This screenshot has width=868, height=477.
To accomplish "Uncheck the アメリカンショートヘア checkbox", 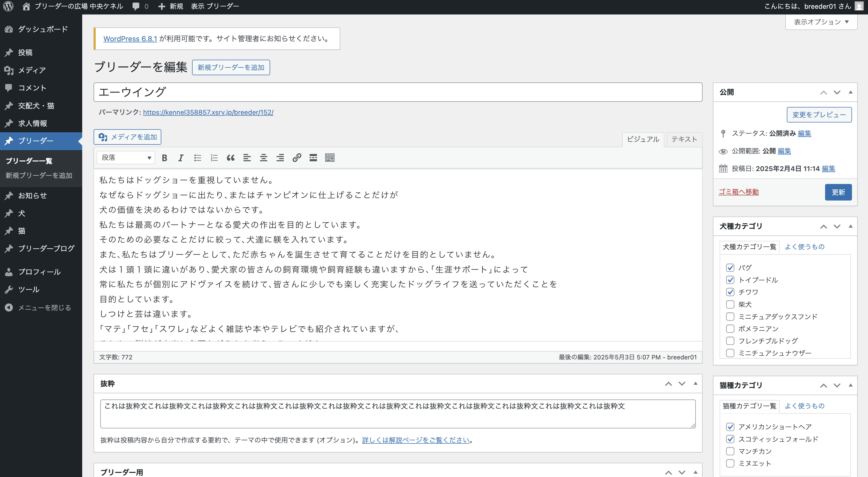I will click(730, 427).
